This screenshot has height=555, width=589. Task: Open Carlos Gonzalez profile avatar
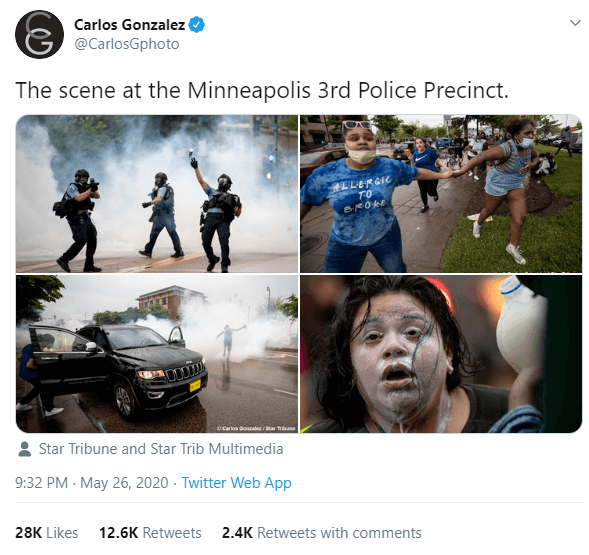click(x=39, y=35)
